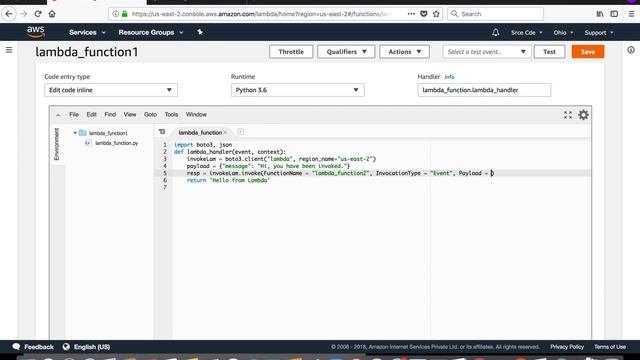Open the editor Find menu

point(110,115)
